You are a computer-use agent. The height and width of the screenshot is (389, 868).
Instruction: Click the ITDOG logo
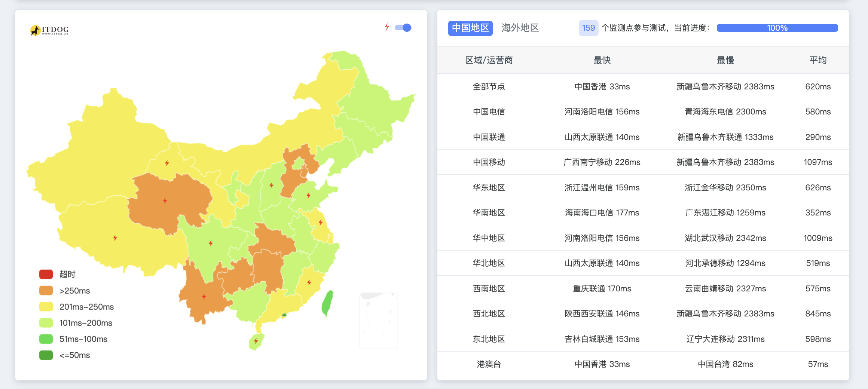tap(49, 30)
